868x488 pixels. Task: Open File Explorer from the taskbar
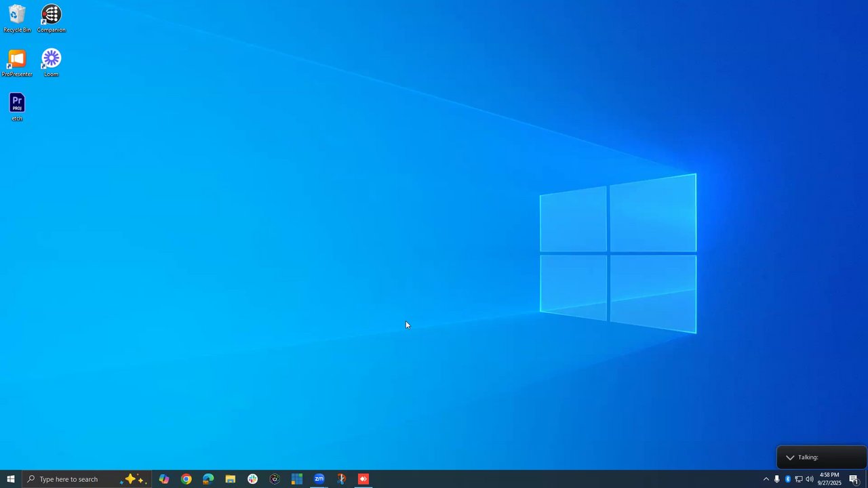click(231, 479)
